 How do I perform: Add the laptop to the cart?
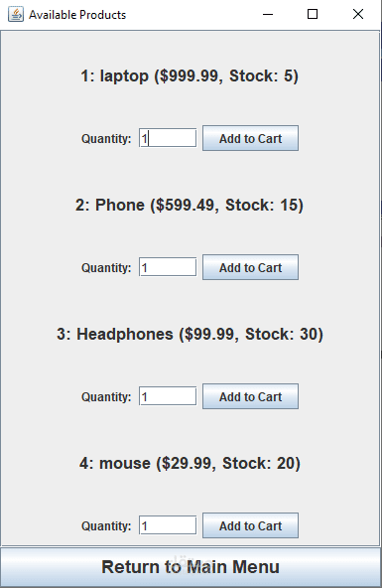(x=250, y=138)
